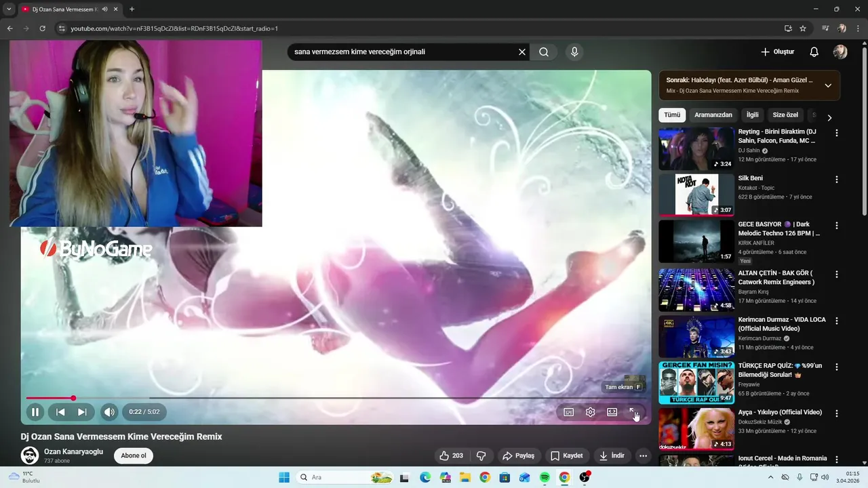Click the İndir download button
The height and width of the screenshot is (488, 868).
coord(612,455)
